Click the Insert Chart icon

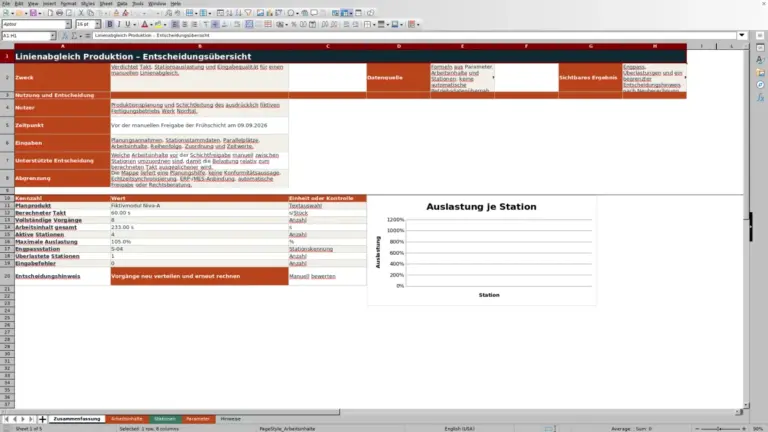click(x=269, y=13)
